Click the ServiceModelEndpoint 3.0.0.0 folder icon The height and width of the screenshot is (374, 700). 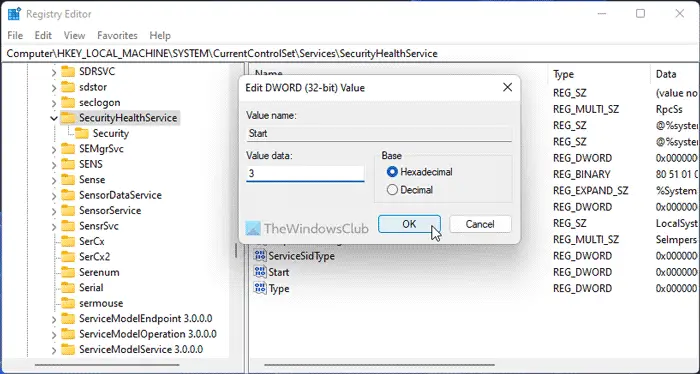pyautogui.click(x=68, y=319)
